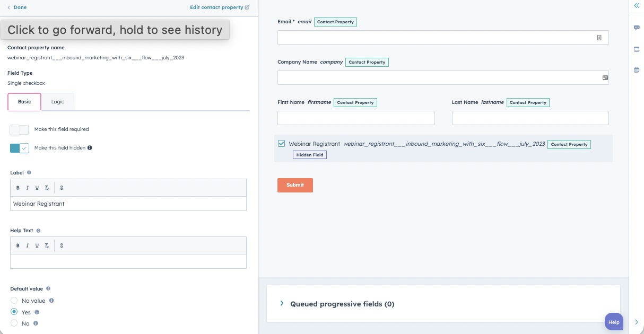Click the chevron at bottom right sidebar
The height and width of the screenshot is (334, 644).
(637, 322)
